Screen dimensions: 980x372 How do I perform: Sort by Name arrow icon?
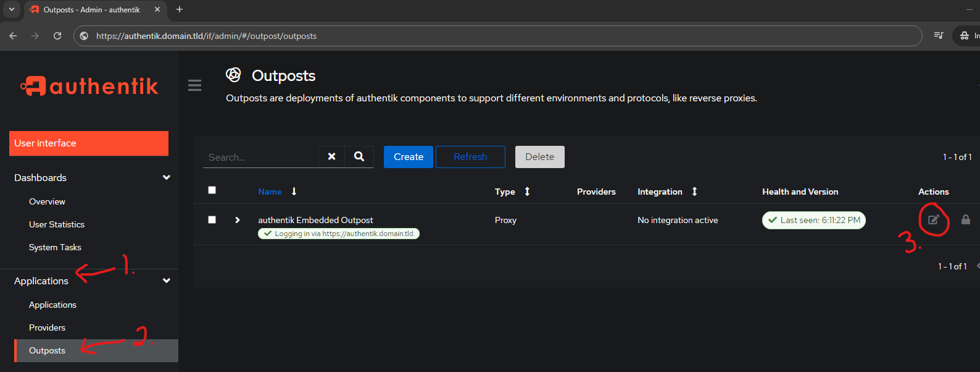click(294, 192)
